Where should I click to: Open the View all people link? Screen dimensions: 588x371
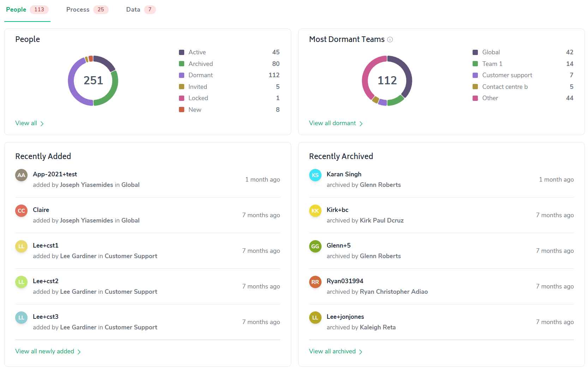30,123
